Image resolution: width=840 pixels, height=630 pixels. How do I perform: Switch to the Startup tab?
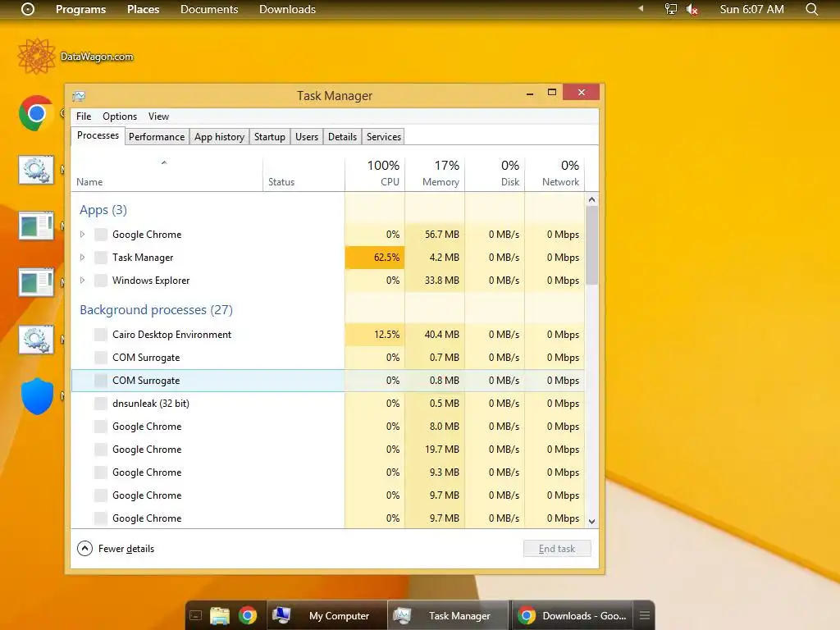point(269,137)
